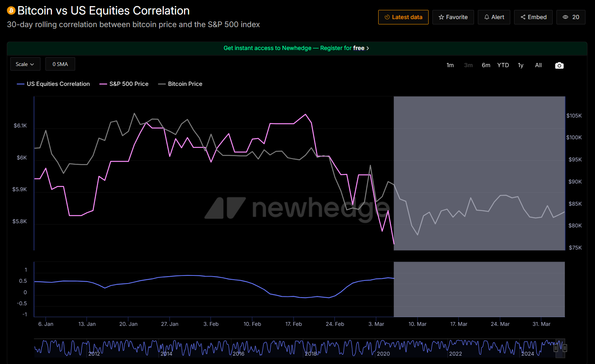Show All time range data

pyautogui.click(x=538, y=65)
